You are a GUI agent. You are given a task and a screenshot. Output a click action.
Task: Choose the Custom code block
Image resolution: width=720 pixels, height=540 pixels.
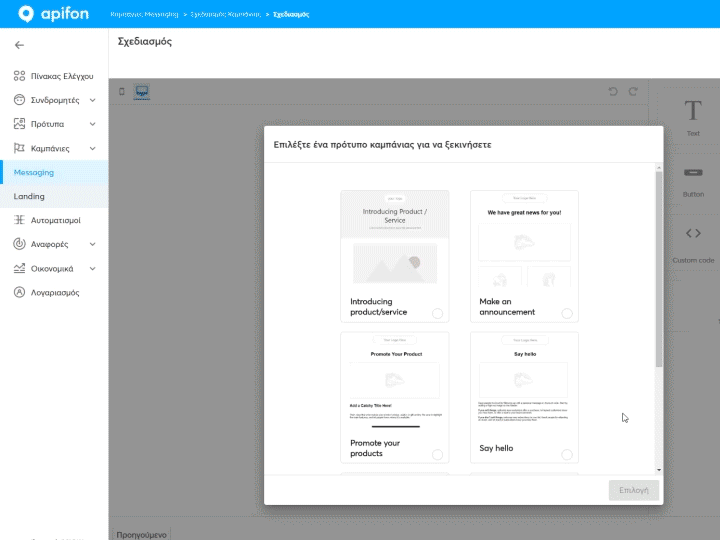click(692, 243)
